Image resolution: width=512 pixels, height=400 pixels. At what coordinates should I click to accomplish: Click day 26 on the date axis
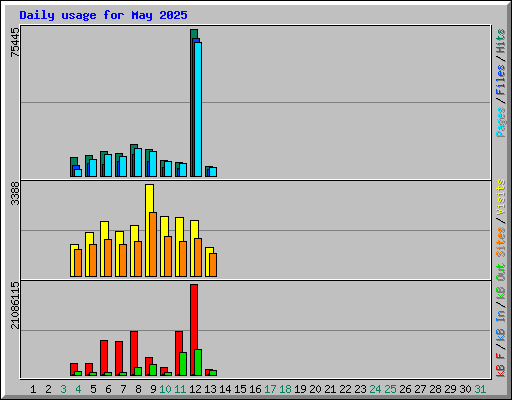[405, 389]
